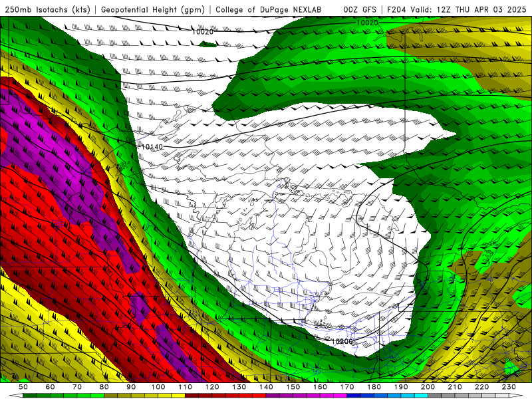Click the colorbar label 80
The width and height of the screenshot is (532, 399).
[104, 387]
